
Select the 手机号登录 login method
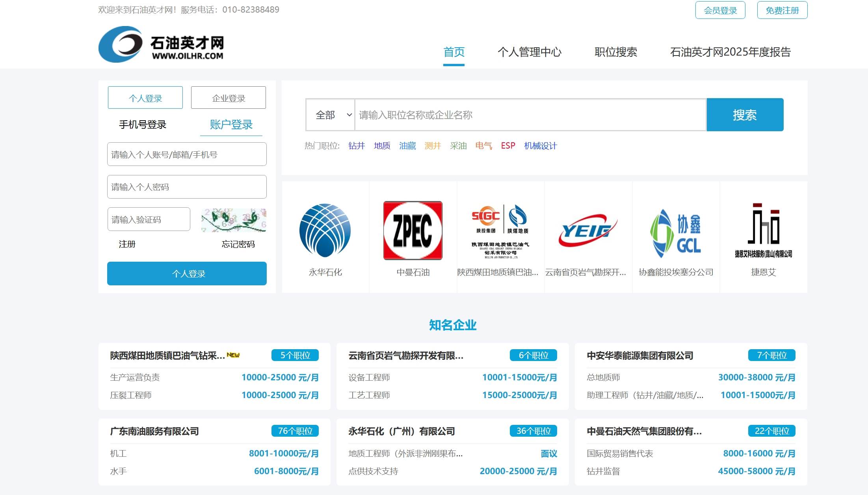click(x=143, y=125)
